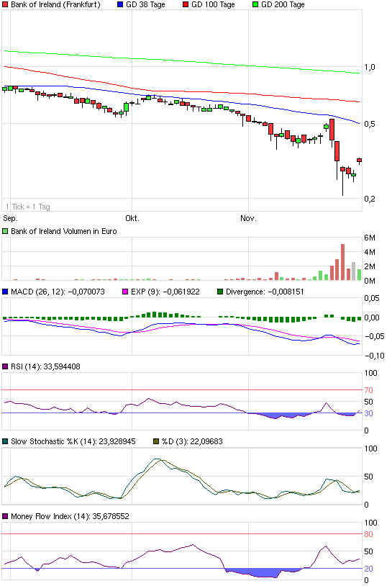This screenshot has width=392, height=586.
Task: Click the '0M' volume axis value
Action: (x=370, y=281)
